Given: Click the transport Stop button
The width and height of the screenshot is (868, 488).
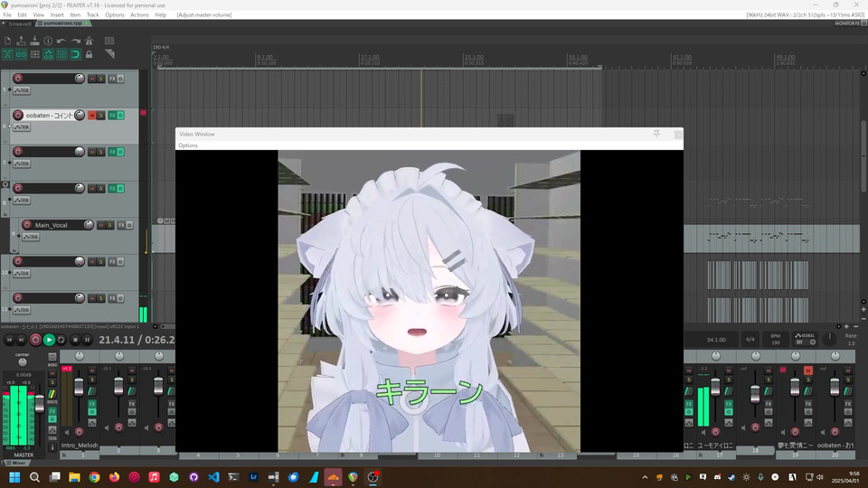Looking at the screenshot, I should (75, 340).
